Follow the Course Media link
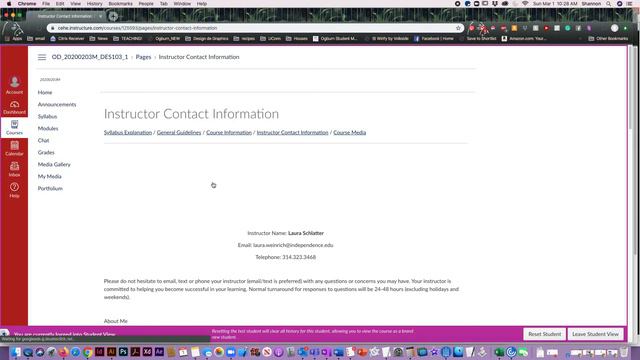Screen dimensions: 640x360 349,133
